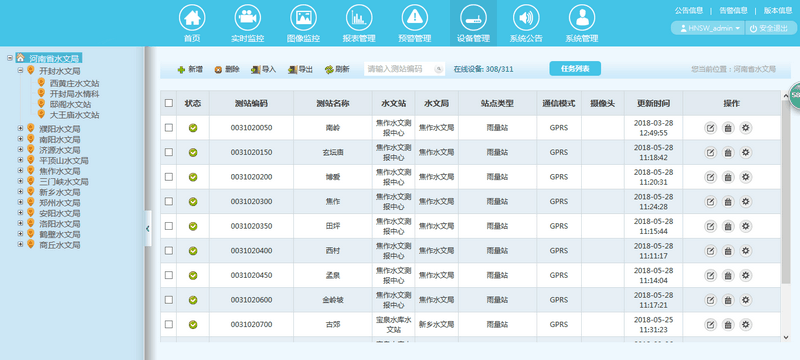Click the table vertical scrollbar thumb

pos(785,192)
